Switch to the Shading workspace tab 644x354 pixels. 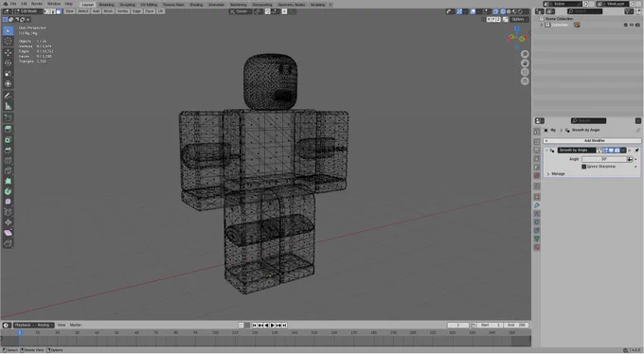point(196,5)
